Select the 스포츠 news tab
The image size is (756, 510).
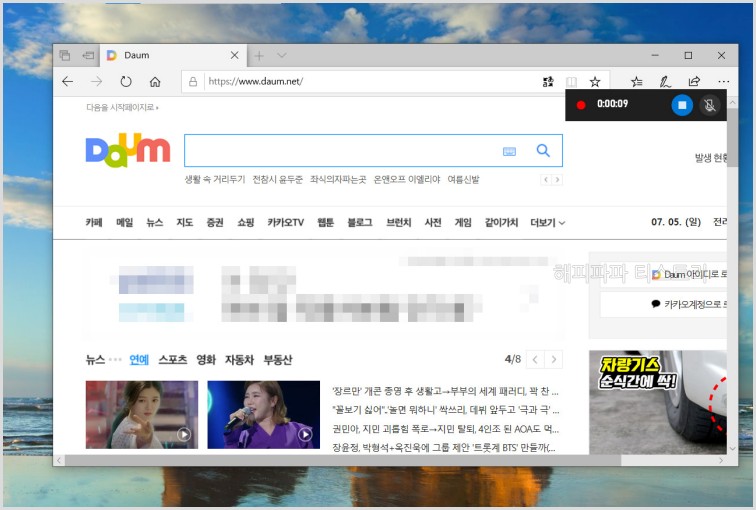pos(173,360)
